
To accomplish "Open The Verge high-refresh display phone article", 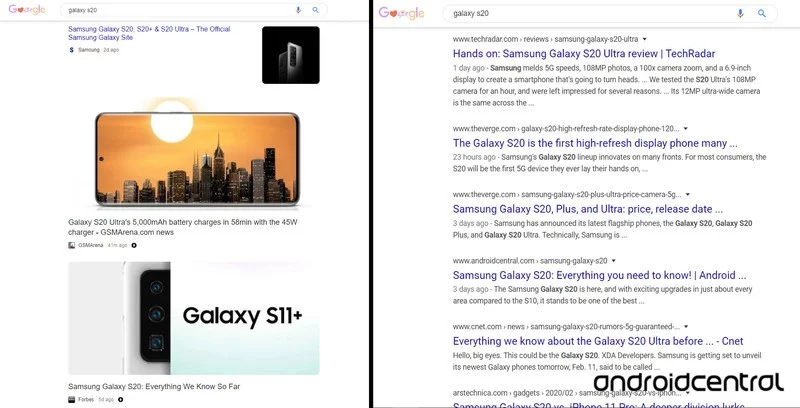I will [595, 143].
